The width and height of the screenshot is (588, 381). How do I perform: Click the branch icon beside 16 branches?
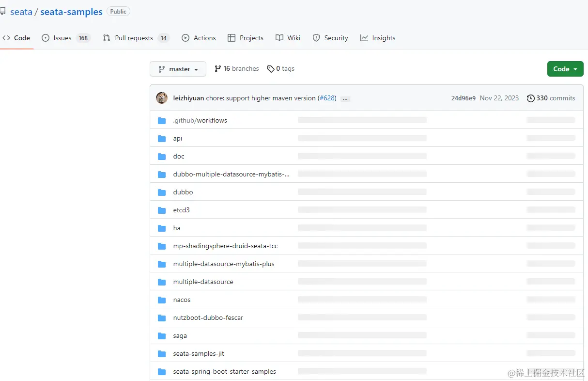[218, 69]
